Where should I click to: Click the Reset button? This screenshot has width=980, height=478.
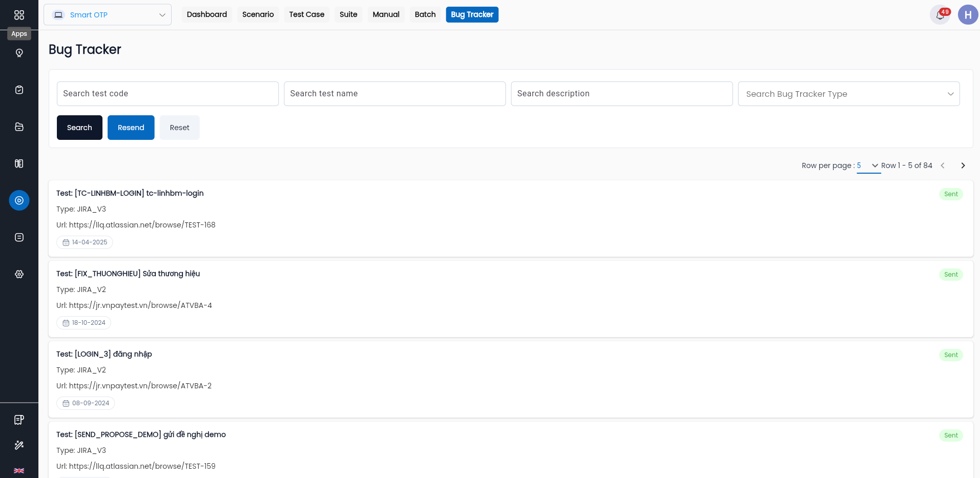[x=180, y=128]
